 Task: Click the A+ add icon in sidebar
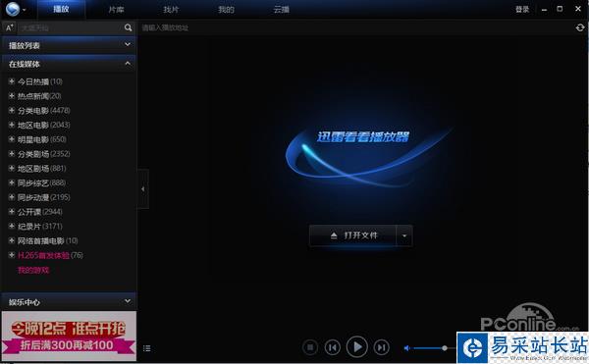tap(10, 27)
